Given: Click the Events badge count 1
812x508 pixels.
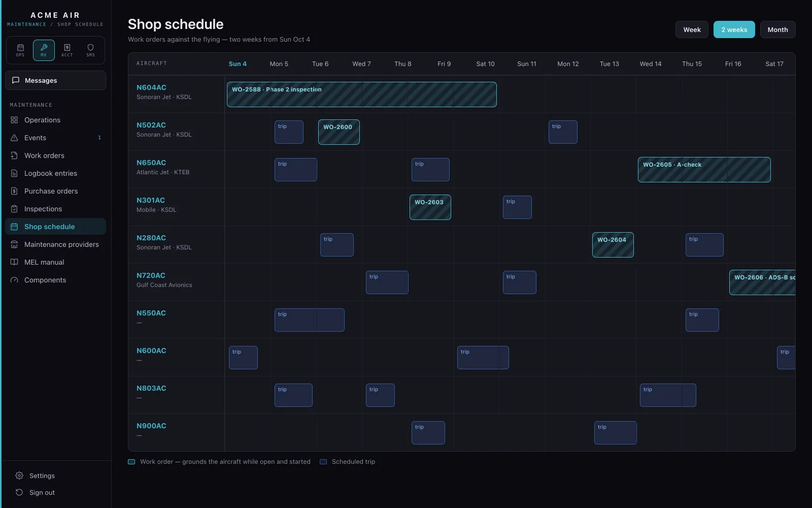Looking at the screenshot, I should click(x=99, y=138).
